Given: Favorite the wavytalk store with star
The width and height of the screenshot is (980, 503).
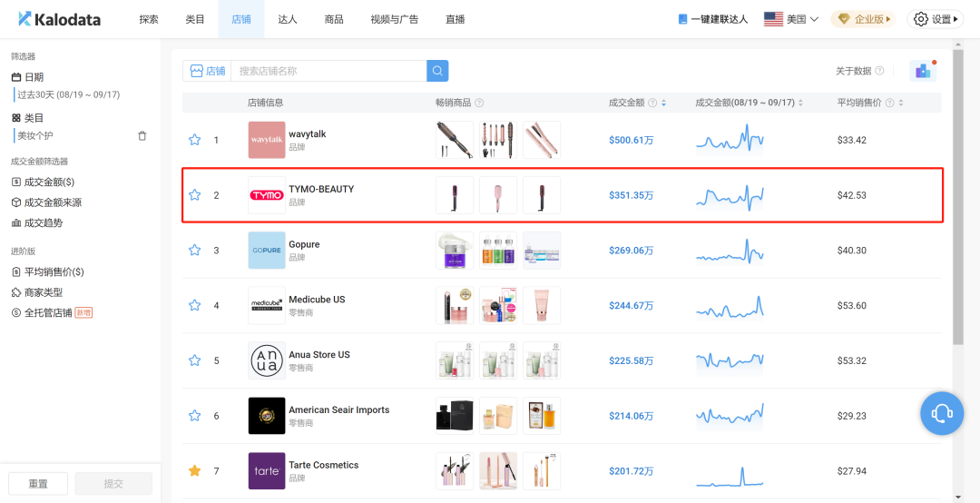Looking at the screenshot, I should tap(194, 140).
